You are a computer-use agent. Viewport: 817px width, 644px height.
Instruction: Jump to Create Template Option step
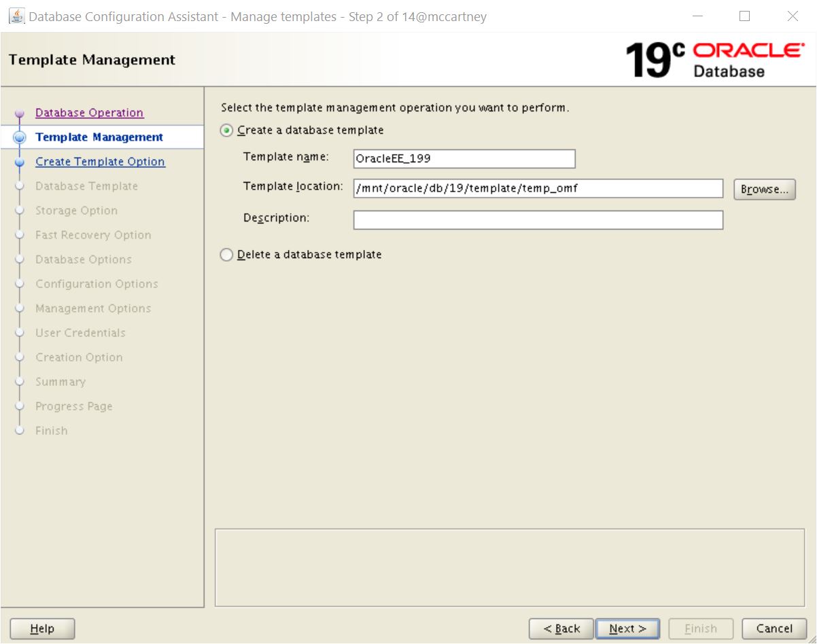(100, 162)
